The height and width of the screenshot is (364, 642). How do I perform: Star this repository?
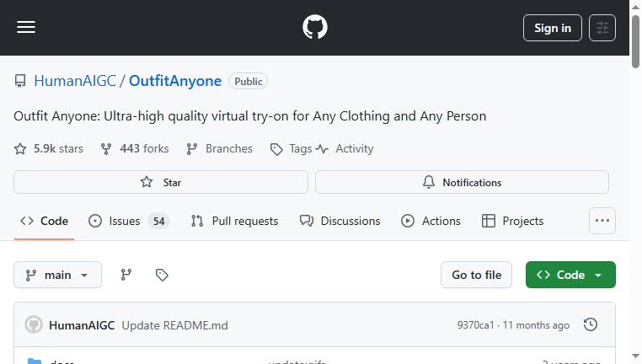point(160,182)
